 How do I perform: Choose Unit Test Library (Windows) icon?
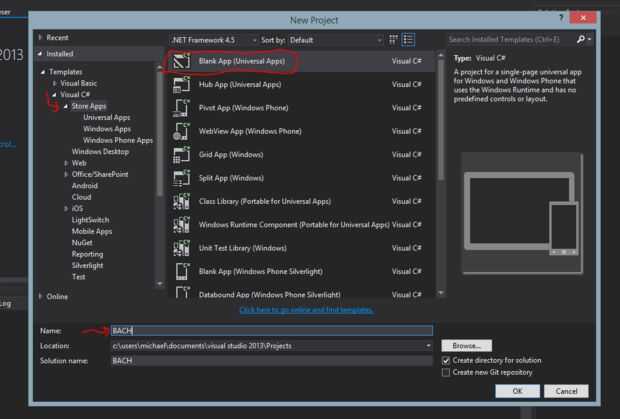[181, 248]
